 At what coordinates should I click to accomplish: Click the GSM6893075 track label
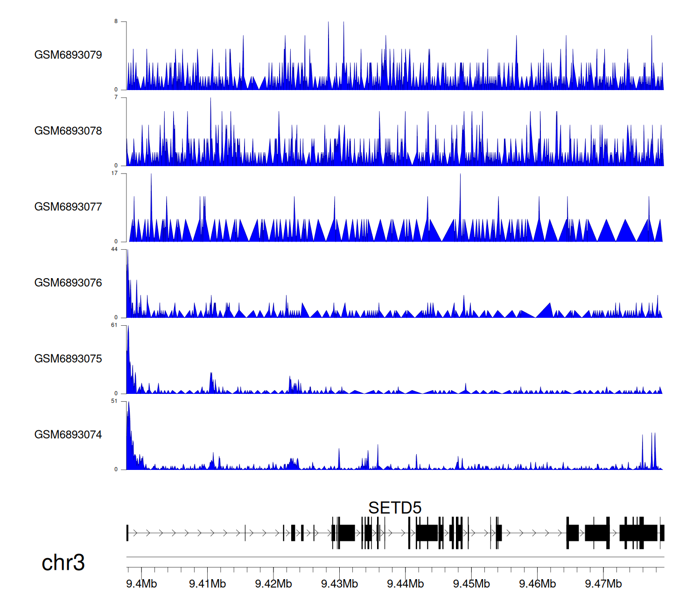(x=68, y=359)
